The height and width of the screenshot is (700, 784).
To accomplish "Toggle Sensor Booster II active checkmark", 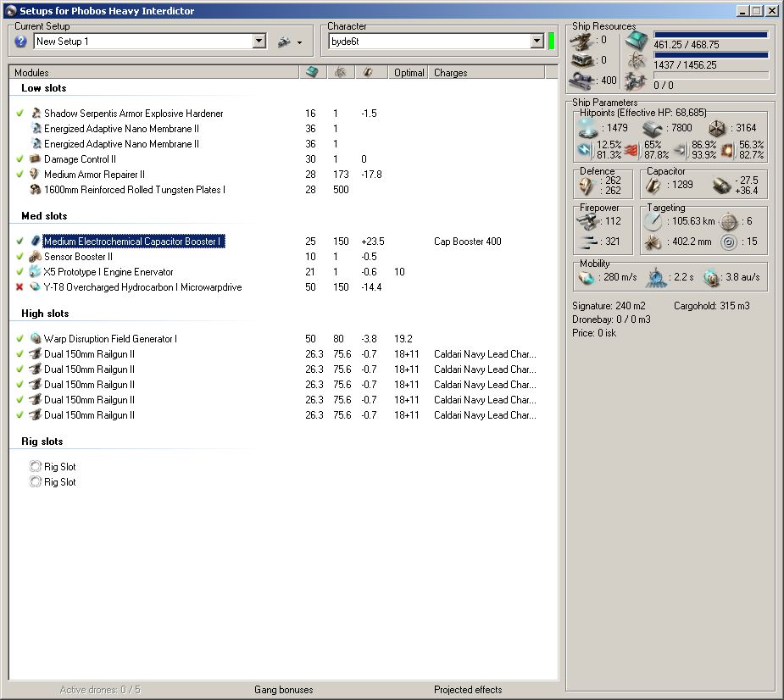I will click(19, 257).
